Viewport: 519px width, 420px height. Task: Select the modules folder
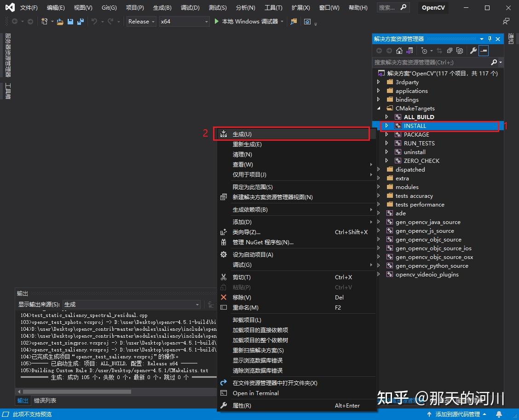point(407,187)
